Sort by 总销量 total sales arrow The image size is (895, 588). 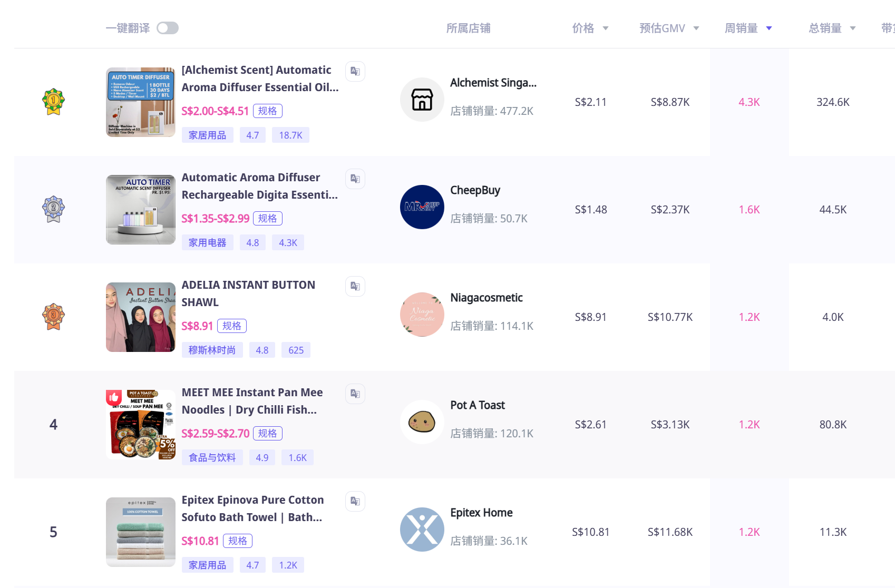pos(853,28)
